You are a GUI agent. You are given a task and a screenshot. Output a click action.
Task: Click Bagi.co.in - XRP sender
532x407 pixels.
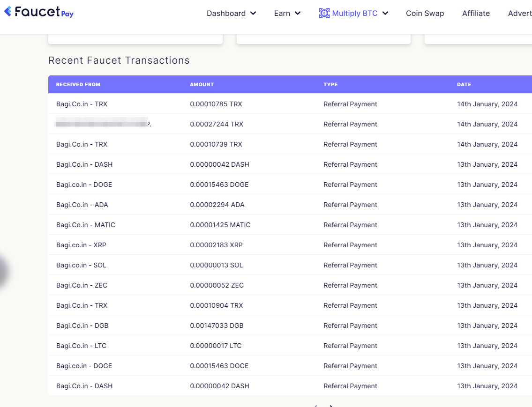[x=81, y=245]
